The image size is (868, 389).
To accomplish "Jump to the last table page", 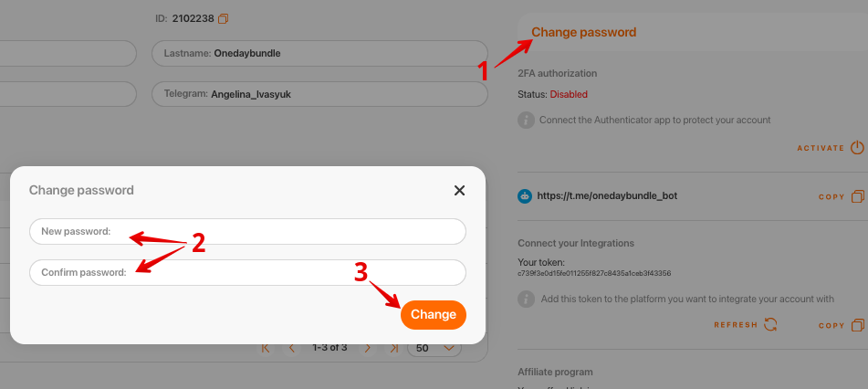I will pos(393,348).
